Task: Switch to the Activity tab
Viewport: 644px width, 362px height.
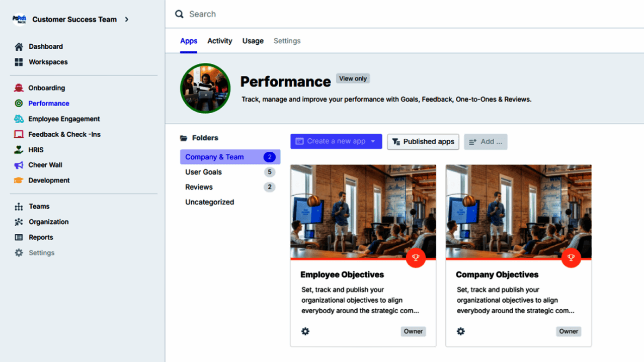Action: [x=220, y=41]
